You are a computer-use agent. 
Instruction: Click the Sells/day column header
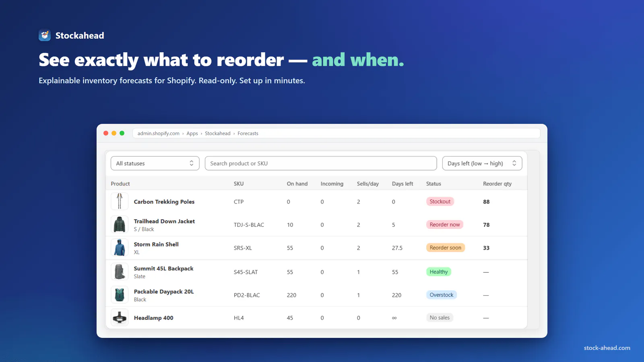(368, 184)
